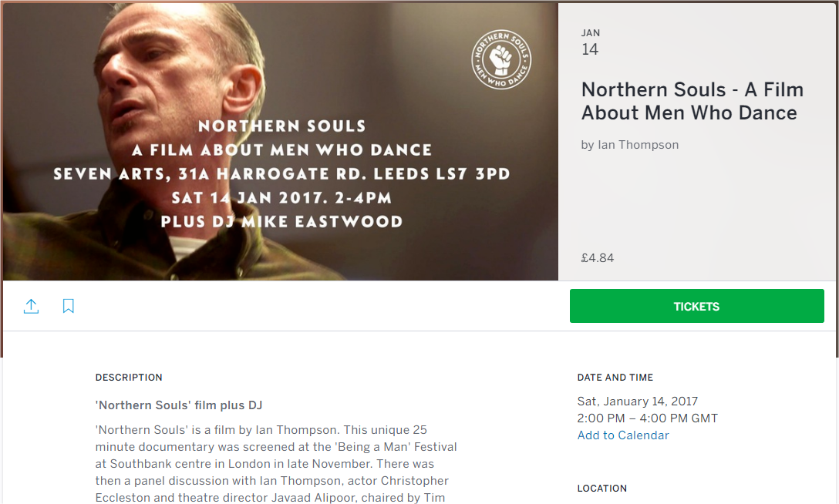Click the LOCATION section heading

tap(602, 489)
